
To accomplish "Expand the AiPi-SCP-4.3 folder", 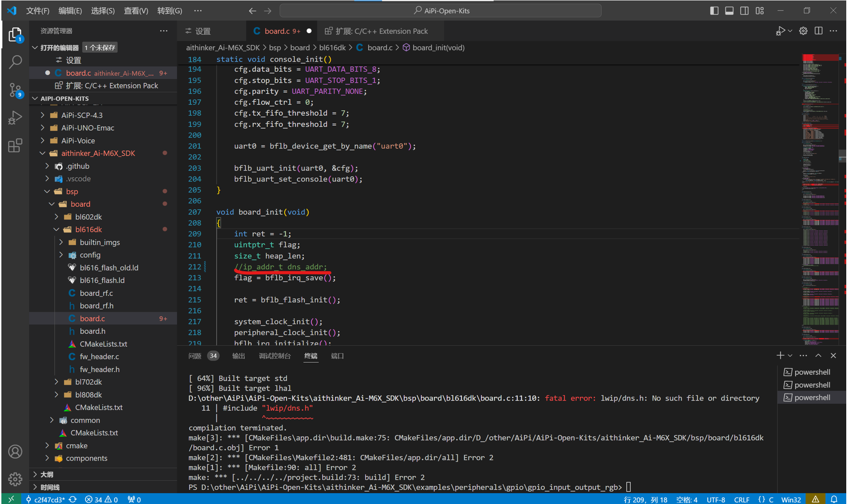I will click(x=82, y=115).
